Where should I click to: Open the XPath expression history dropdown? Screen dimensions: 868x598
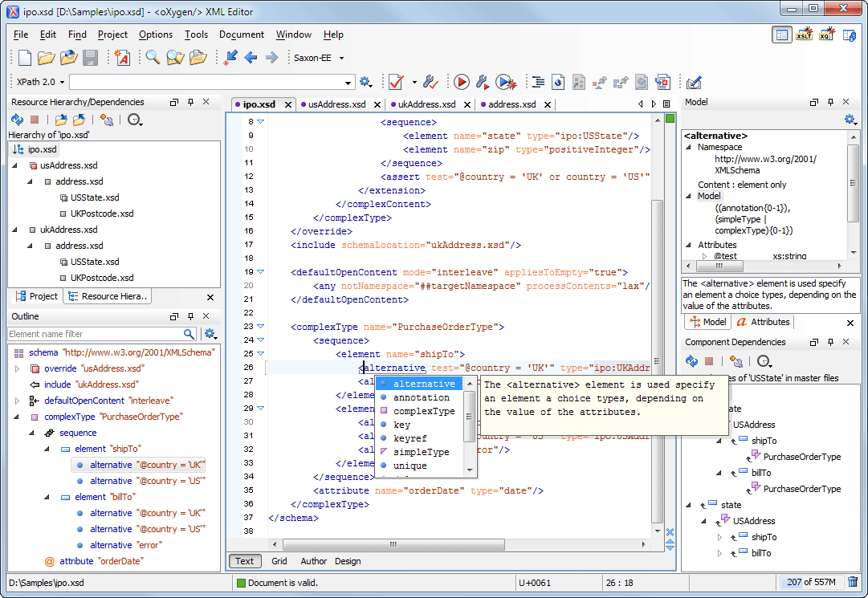point(348,83)
